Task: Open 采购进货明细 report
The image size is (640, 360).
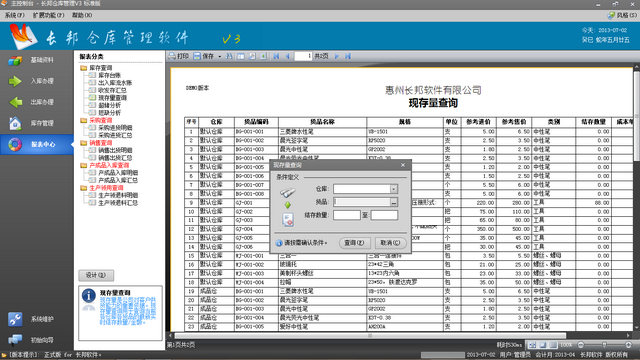Action: click(x=115, y=128)
